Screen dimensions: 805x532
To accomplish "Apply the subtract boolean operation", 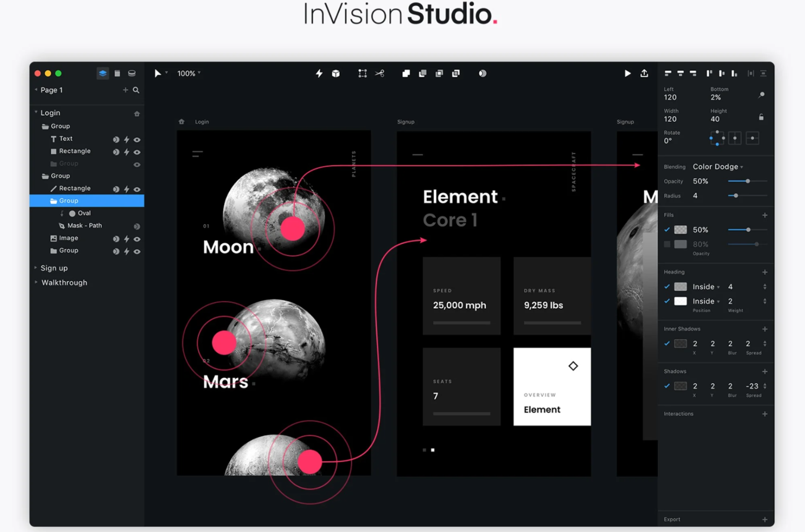I will point(423,73).
